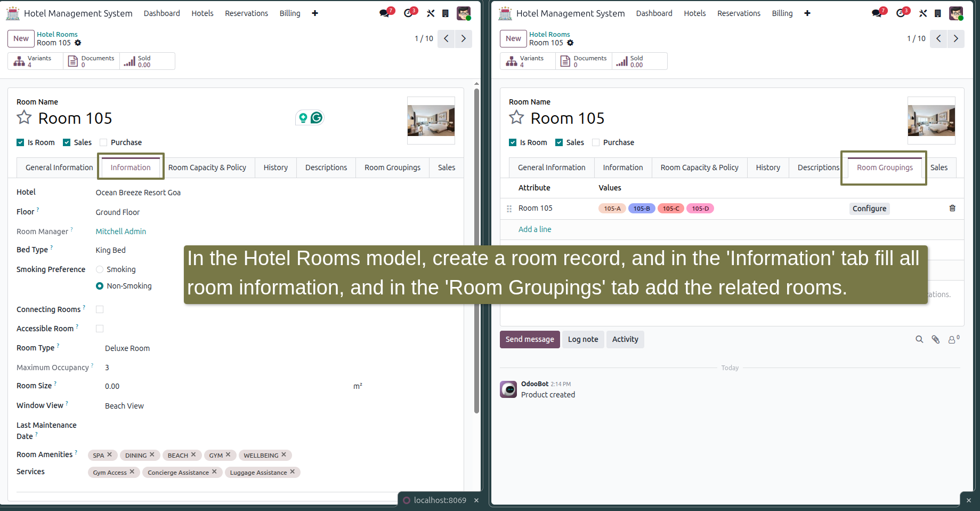The height and width of the screenshot is (511, 980).
Task: Click the 105-D value tag
Action: click(700, 209)
